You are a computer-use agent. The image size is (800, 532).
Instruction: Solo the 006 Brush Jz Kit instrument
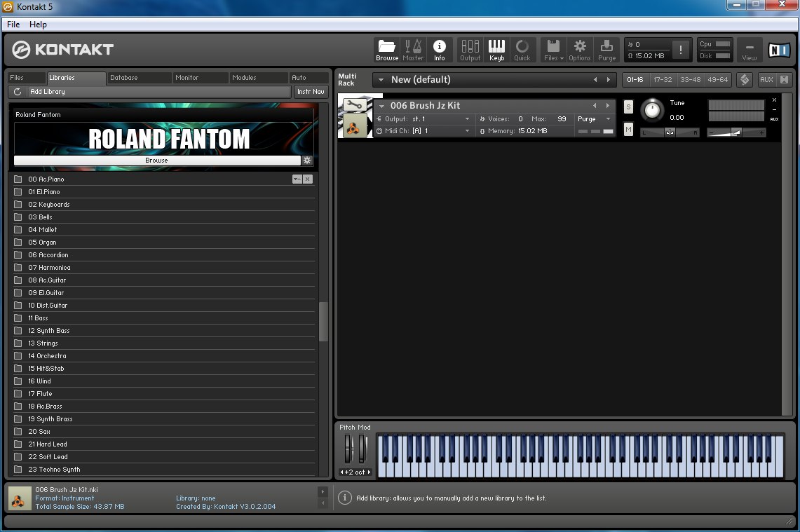628,107
